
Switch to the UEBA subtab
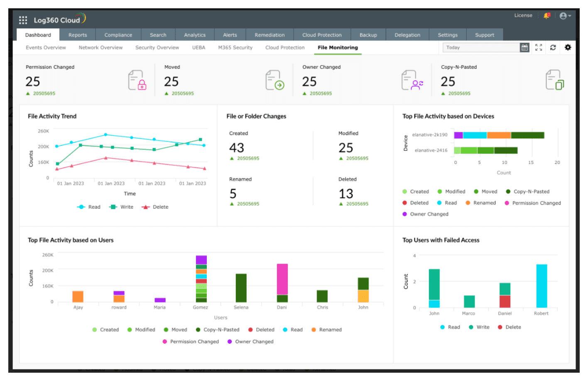[x=198, y=48]
